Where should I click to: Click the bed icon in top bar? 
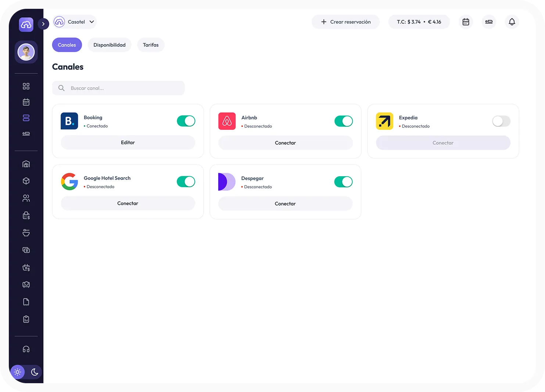pyautogui.click(x=488, y=22)
